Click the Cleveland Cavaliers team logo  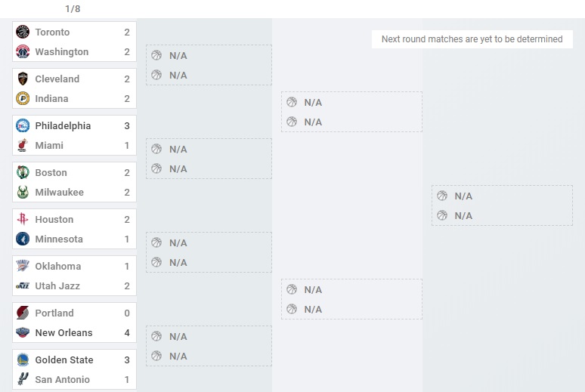(23, 79)
